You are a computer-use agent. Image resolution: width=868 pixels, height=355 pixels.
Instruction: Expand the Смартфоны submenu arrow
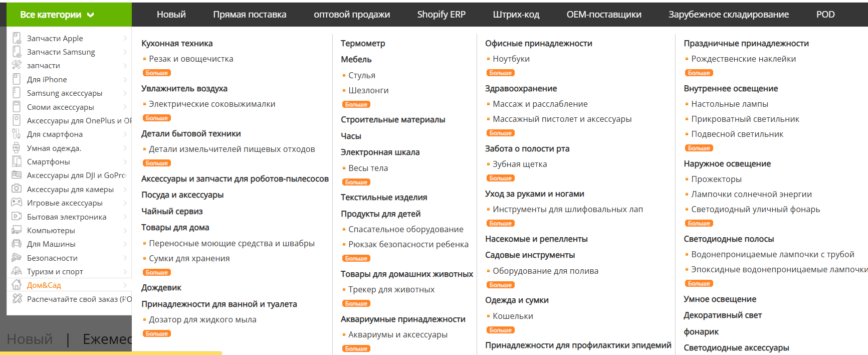(125, 161)
